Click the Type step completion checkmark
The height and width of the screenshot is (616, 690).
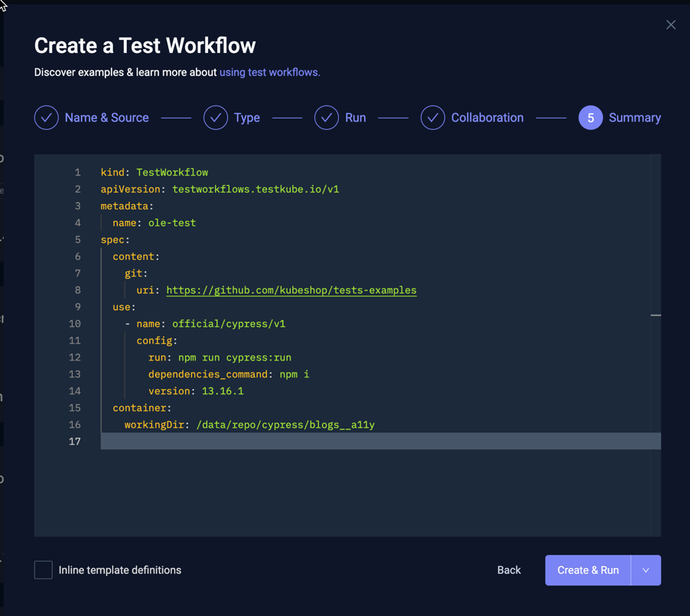pos(215,118)
